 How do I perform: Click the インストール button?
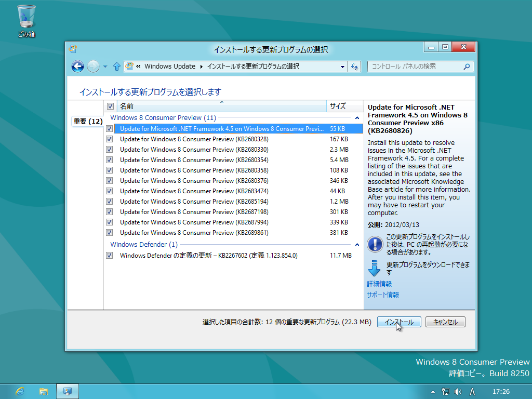coord(399,322)
